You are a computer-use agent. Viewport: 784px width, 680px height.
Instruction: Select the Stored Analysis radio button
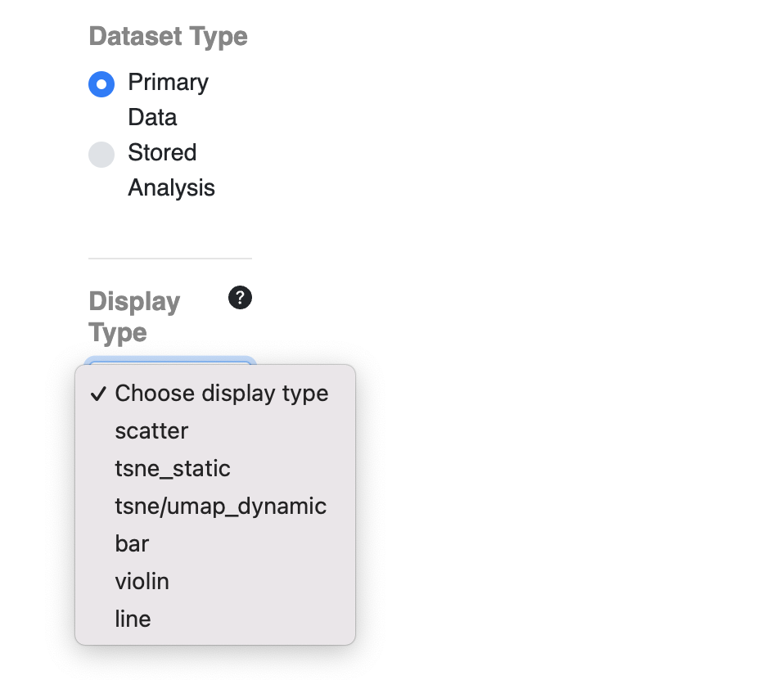coord(101,155)
